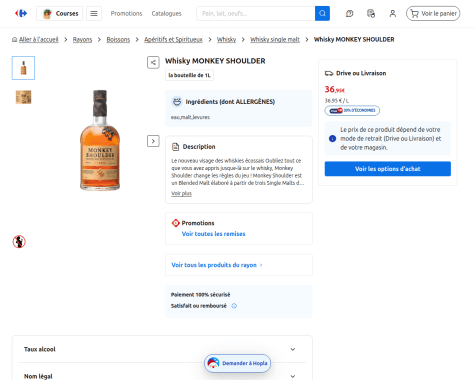The height and width of the screenshot is (380, 475).
Task: Open the Courses section button
Action: [60, 14]
